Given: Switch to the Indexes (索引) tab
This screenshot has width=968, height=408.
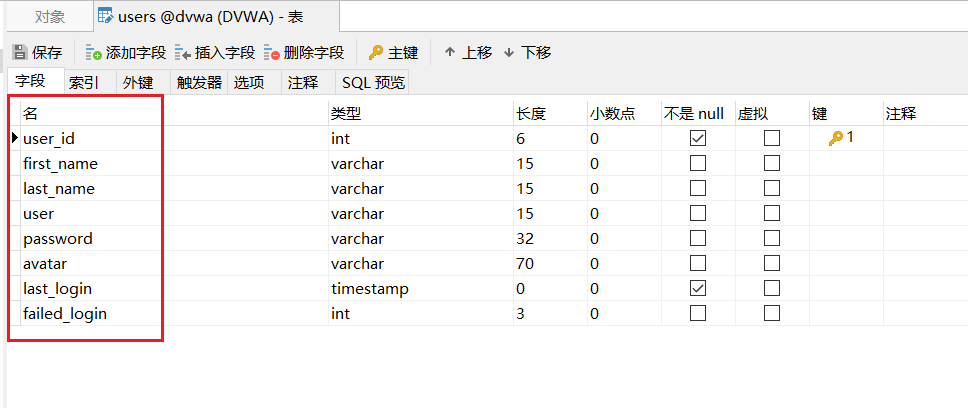Looking at the screenshot, I should pyautogui.click(x=84, y=83).
